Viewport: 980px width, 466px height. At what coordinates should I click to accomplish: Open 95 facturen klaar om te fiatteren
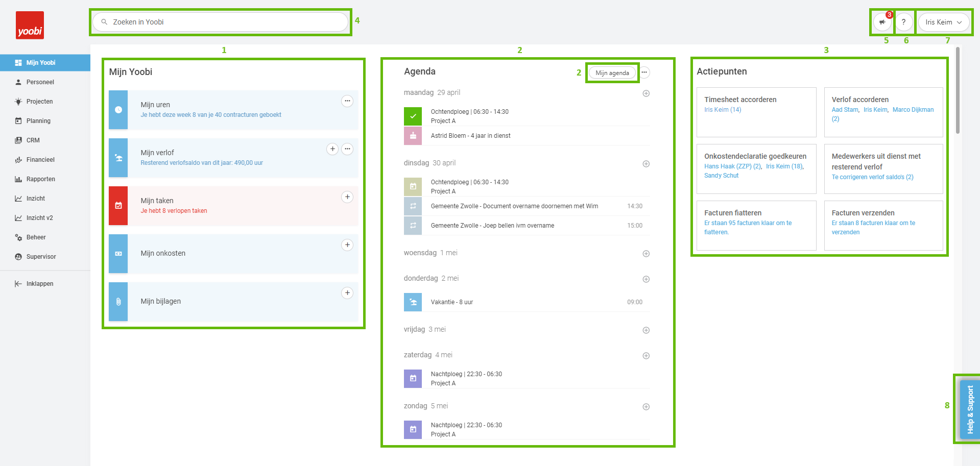point(748,228)
